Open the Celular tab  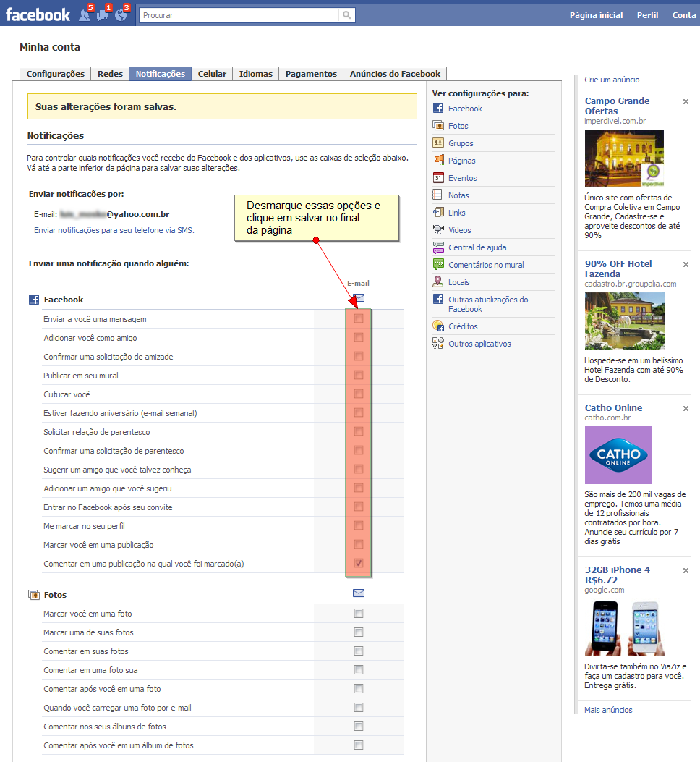tap(212, 74)
